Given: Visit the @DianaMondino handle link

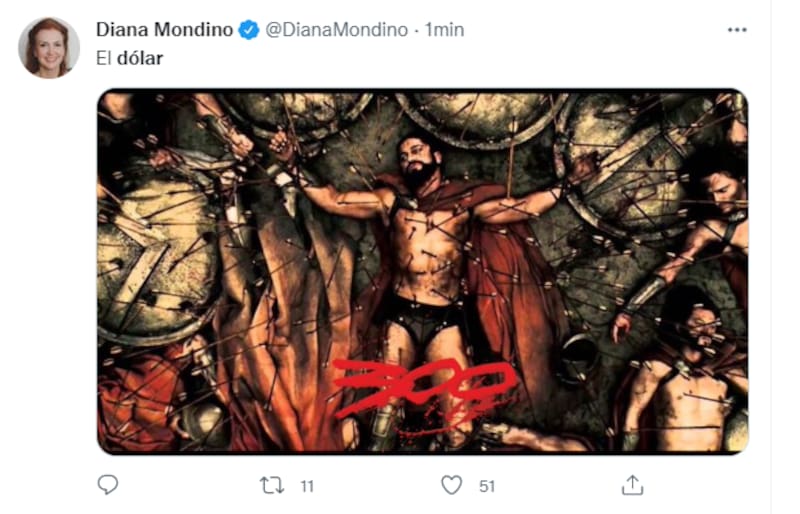Looking at the screenshot, I should pos(336,30).
